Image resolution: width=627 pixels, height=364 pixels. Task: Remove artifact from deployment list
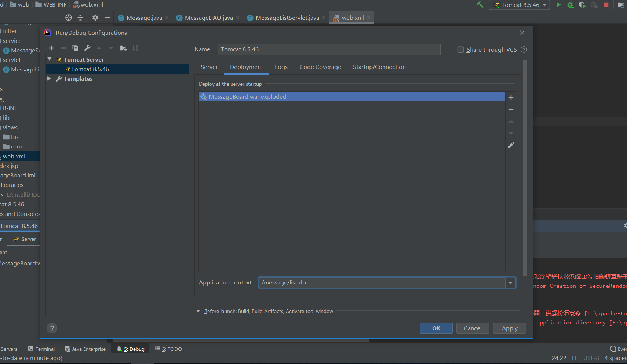(511, 110)
